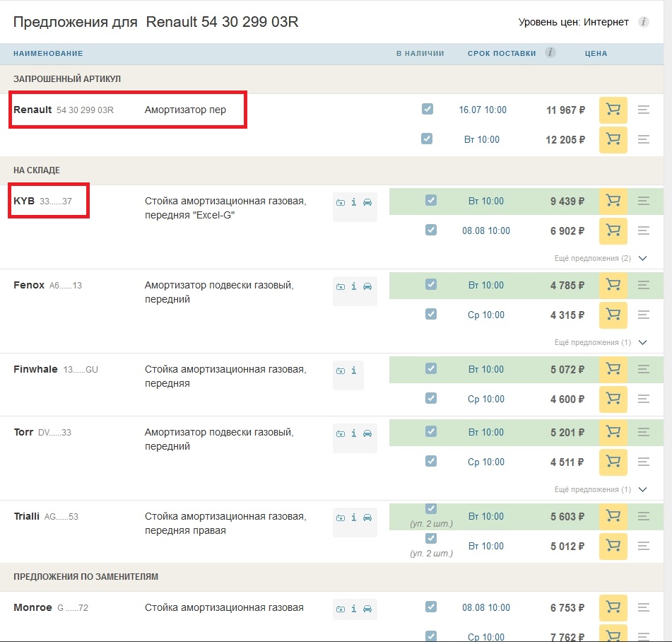The width and height of the screenshot is (672, 642).
Task: Expand Torr 'Ещё предложения (1)'
Action: point(601,489)
